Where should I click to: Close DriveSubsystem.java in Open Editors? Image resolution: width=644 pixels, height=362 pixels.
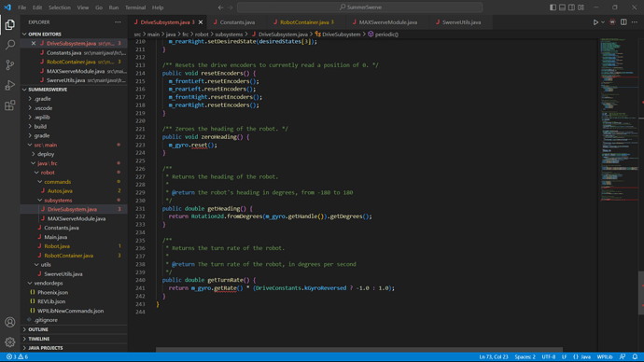(34, 43)
